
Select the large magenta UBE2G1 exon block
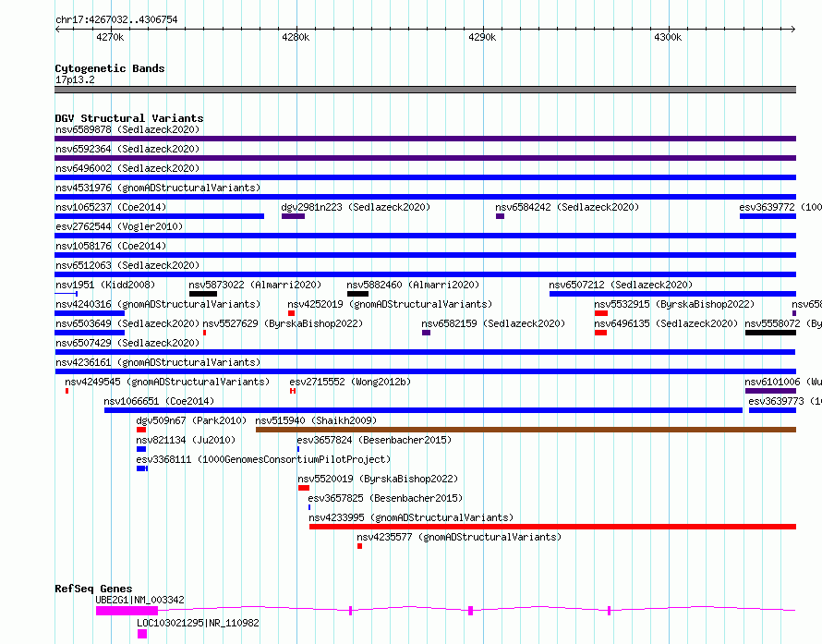pos(127,611)
